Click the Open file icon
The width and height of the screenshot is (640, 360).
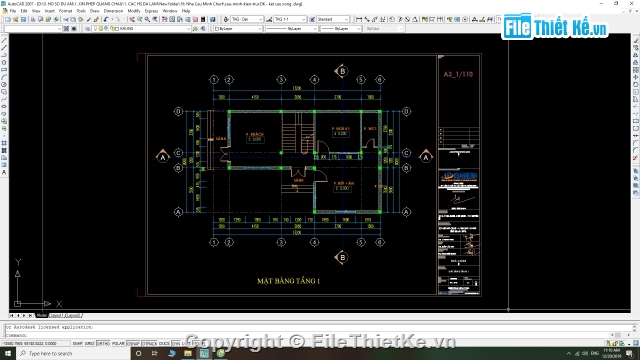point(16,19)
